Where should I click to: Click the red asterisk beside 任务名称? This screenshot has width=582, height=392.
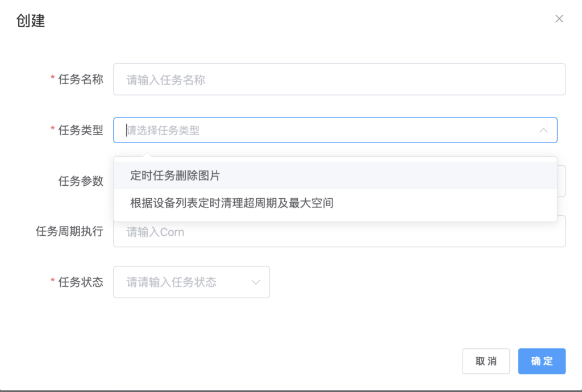53,79
